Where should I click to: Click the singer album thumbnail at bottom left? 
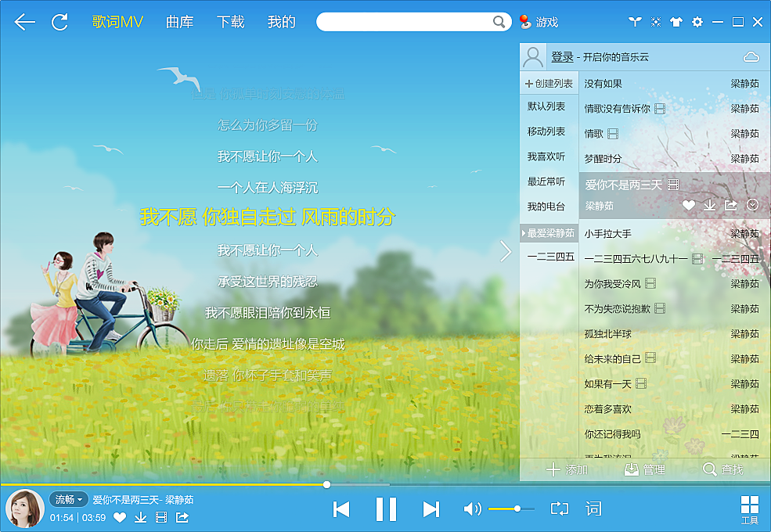click(x=24, y=509)
